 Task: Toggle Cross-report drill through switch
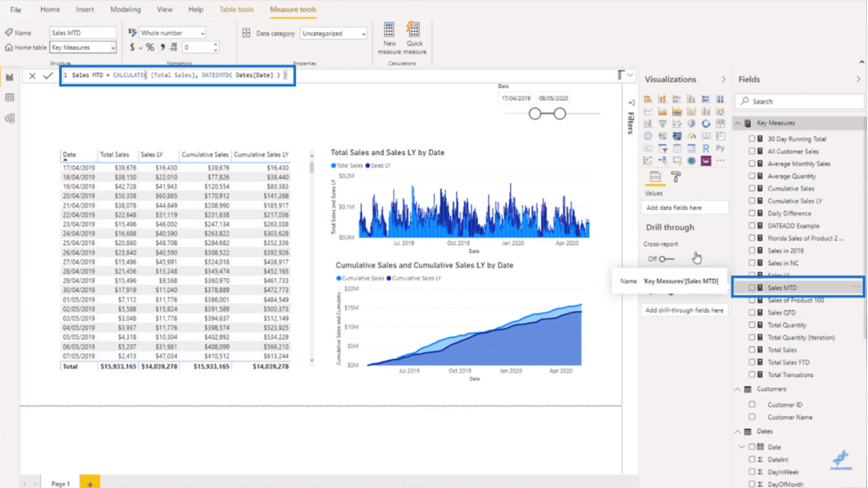click(x=666, y=259)
